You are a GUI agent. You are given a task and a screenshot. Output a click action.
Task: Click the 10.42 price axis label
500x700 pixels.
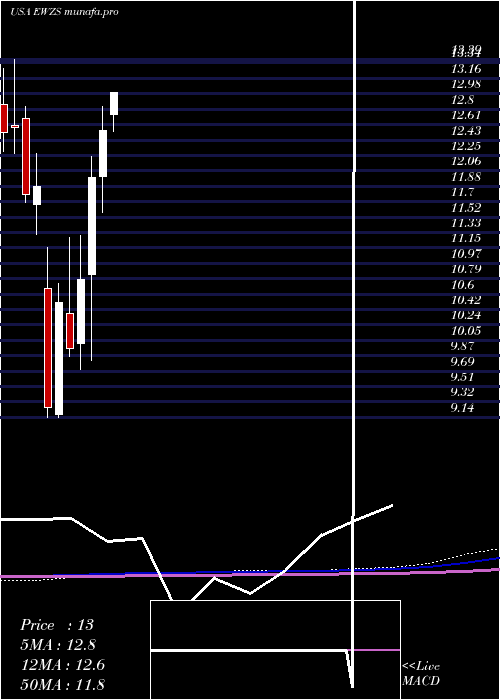[466, 300]
